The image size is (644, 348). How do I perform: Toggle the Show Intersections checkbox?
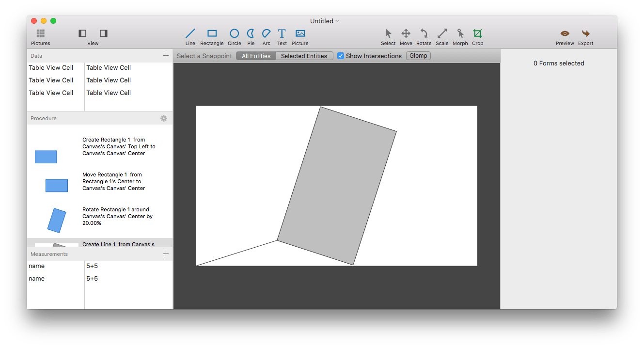[341, 55]
